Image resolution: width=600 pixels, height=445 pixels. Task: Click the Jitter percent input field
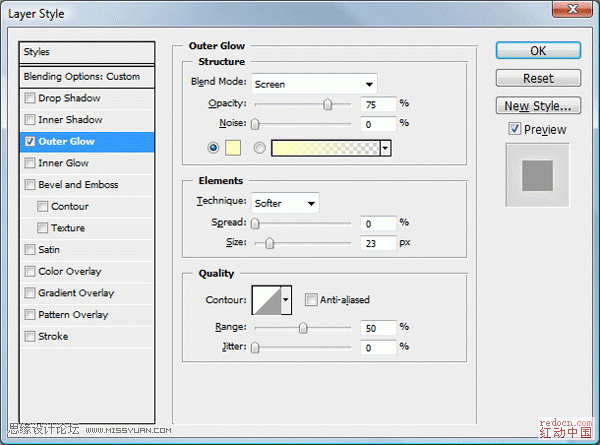click(378, 347)
